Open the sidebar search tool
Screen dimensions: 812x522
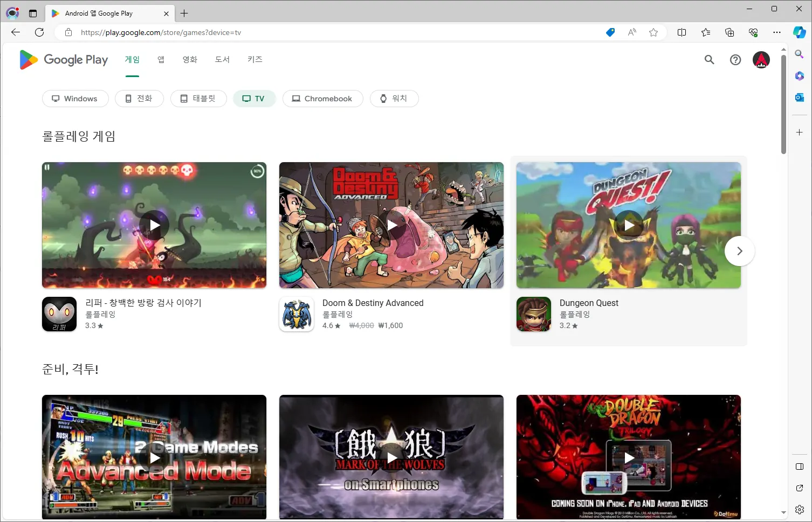800,54
